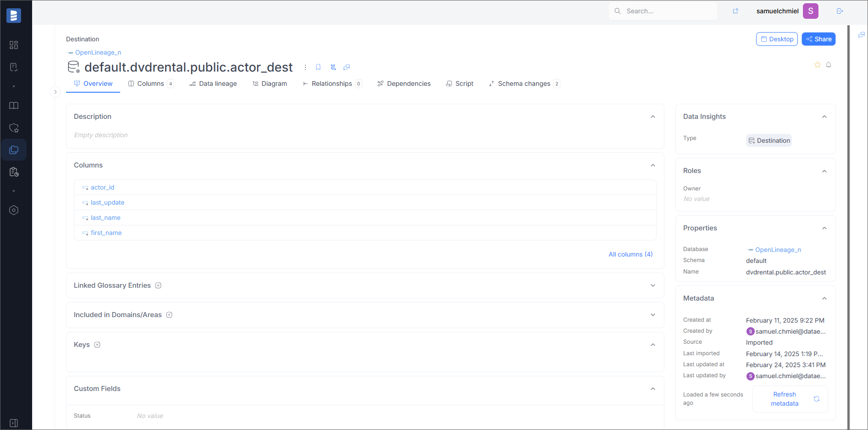Select the catalog copy icon in the sidebar

14,150
